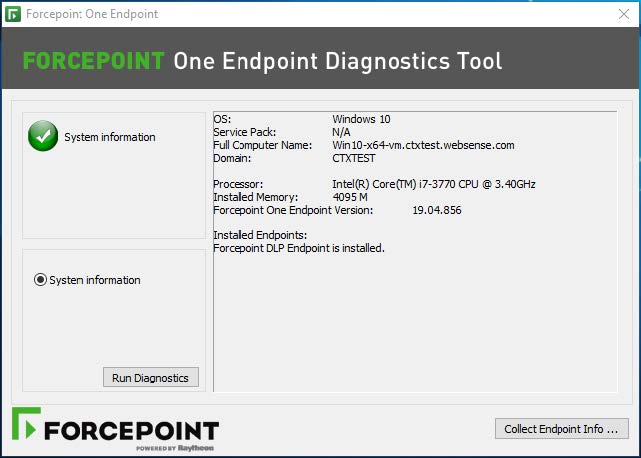Select the System information radio button
The height and width of the screenshot is (458, 641).
pos(41,280)
